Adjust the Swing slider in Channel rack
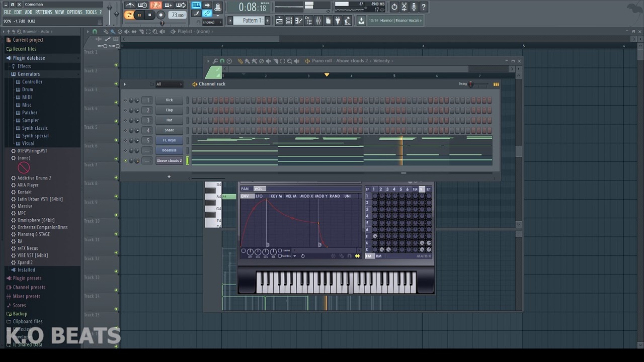 [477, 84]
